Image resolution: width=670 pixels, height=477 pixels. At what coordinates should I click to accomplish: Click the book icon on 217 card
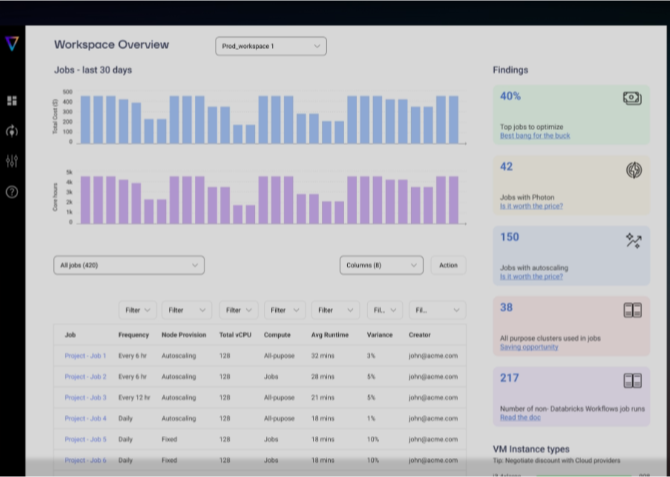tap(632, 381)
